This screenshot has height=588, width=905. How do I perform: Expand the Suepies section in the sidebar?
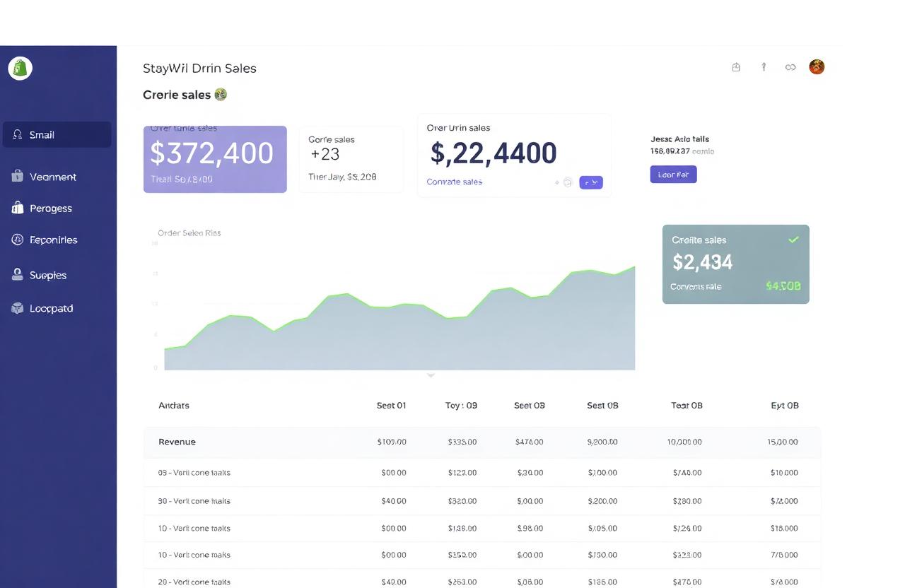point(48,274)
